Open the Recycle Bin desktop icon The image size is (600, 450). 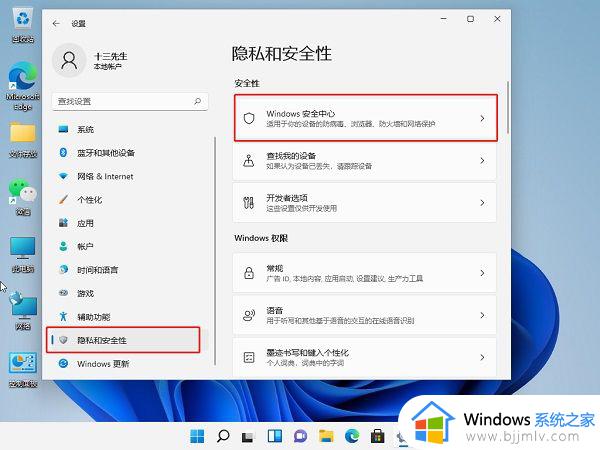21,22
